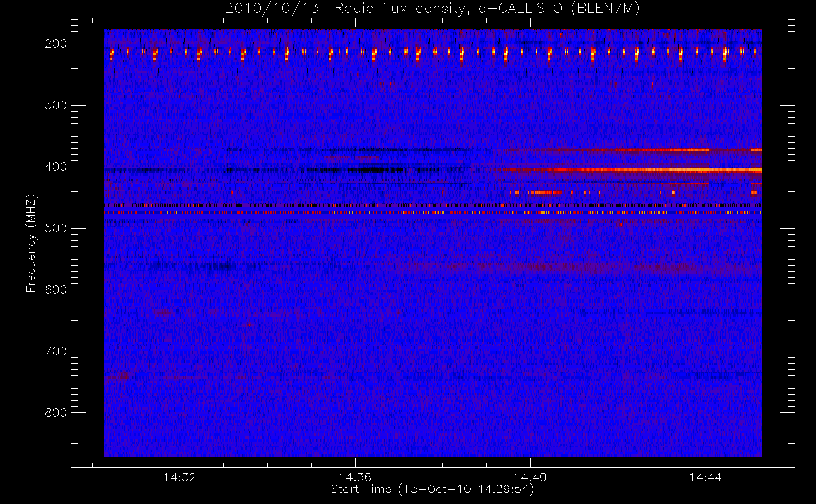Select the '200' frequency axis label
The height and width of the screenshot is (504, 816).
(x=56, y=44)
